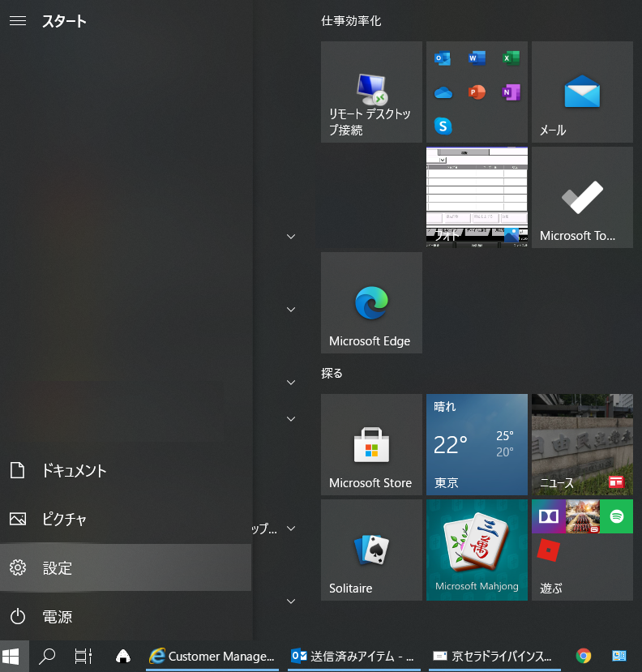Launch Word from the Office folder tile
The width and height of the screenshot is (642, 672).
tap(477, 58)
